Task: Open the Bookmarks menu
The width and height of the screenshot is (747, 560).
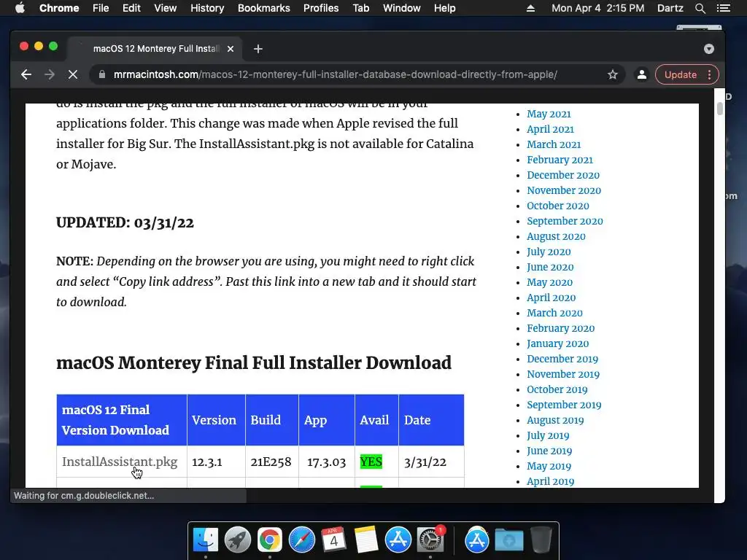Action: pos(263,8)
